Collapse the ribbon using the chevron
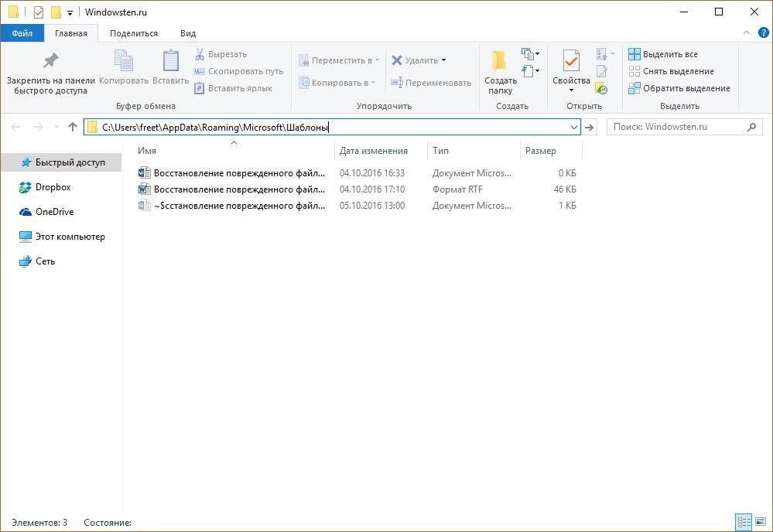773x532 pixels. pyautogui.click(x=746, y=33)
